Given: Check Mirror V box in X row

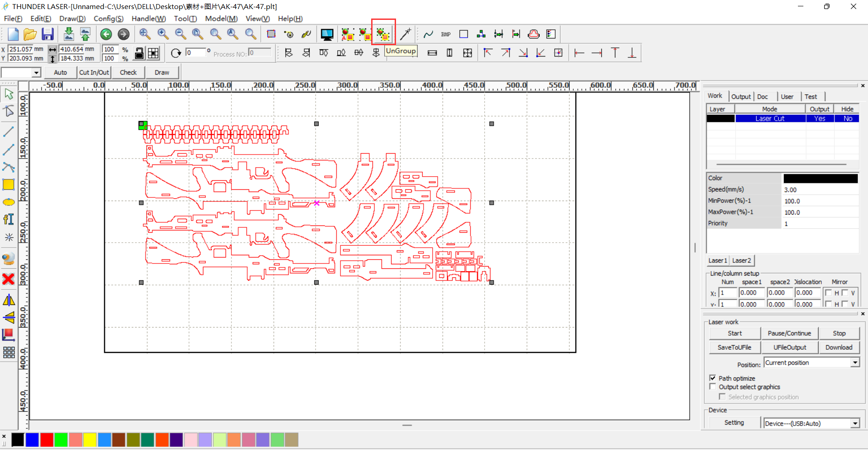Looking at the screenshot, I should point(844,293).
